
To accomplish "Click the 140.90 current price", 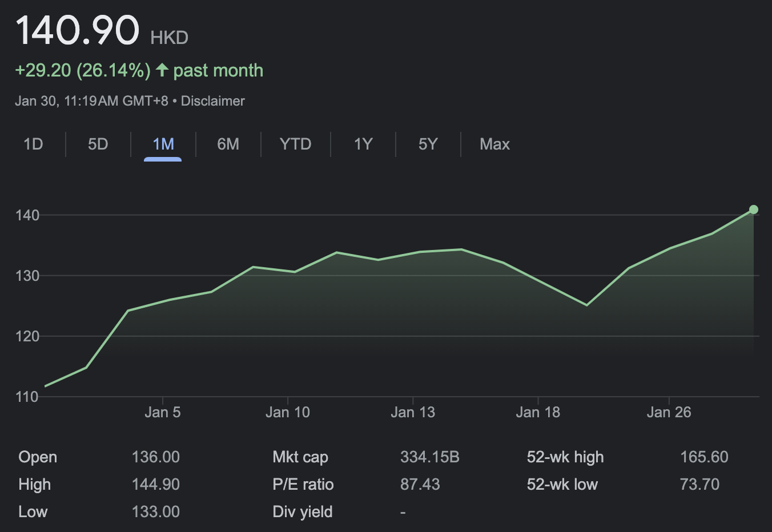I will pos(77,30).
